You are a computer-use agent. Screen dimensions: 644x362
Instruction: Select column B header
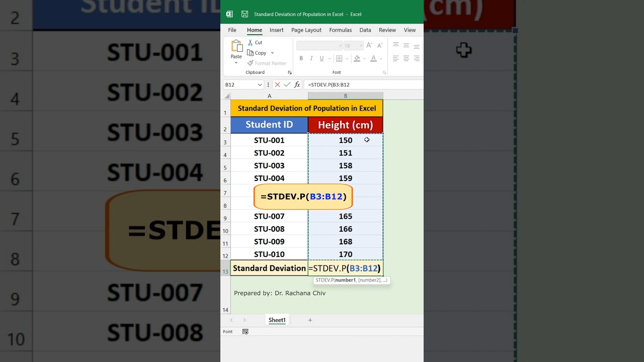coord(345,96)
